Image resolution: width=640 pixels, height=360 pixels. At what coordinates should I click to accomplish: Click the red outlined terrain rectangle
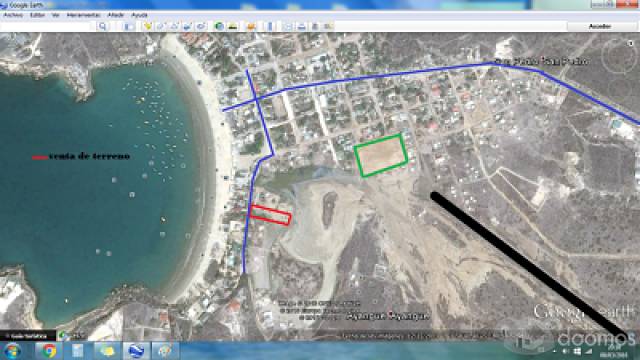[x=270, y=215]
